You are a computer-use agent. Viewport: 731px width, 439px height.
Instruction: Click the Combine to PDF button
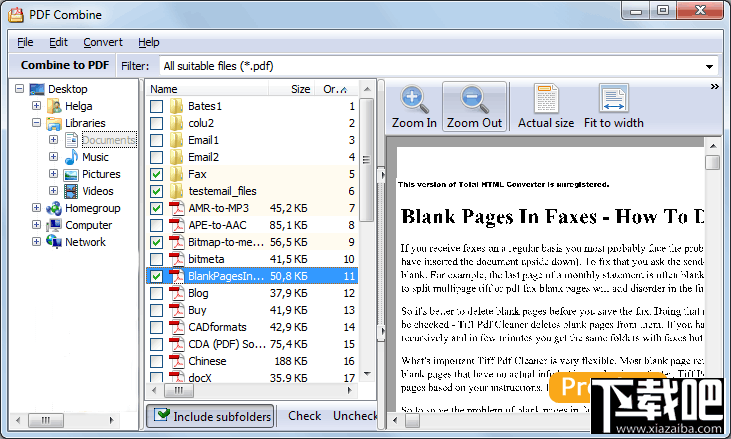click(65, 66)
